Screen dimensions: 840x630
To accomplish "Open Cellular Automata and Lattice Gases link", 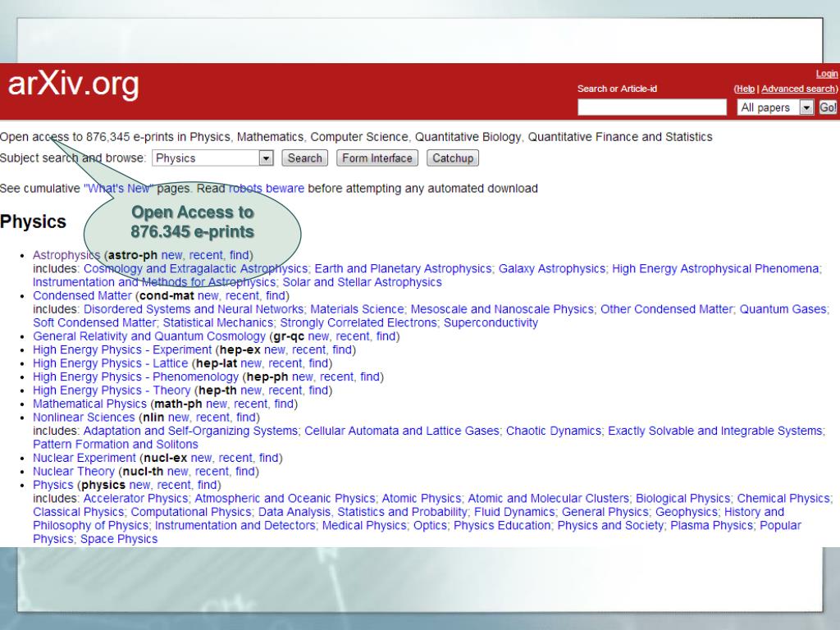I will [402, 431].
